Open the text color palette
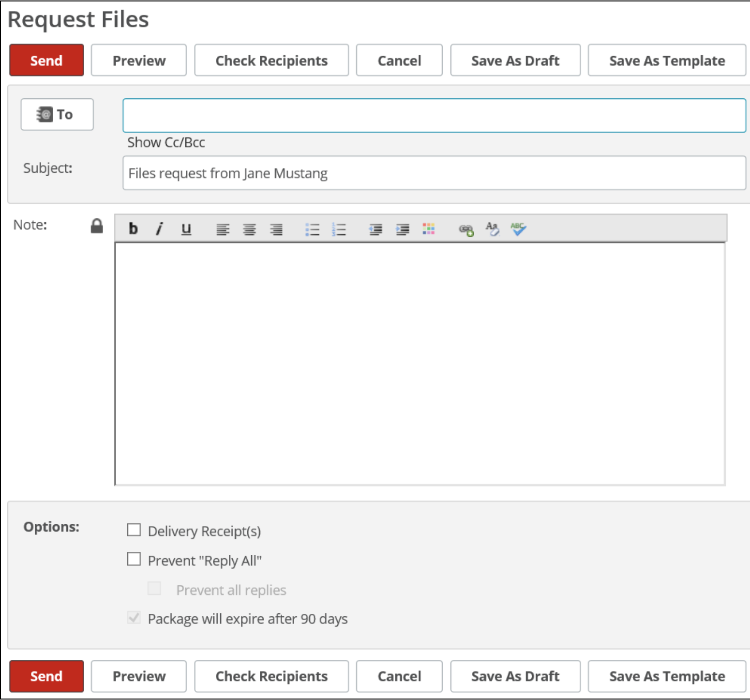 [428, 228]
